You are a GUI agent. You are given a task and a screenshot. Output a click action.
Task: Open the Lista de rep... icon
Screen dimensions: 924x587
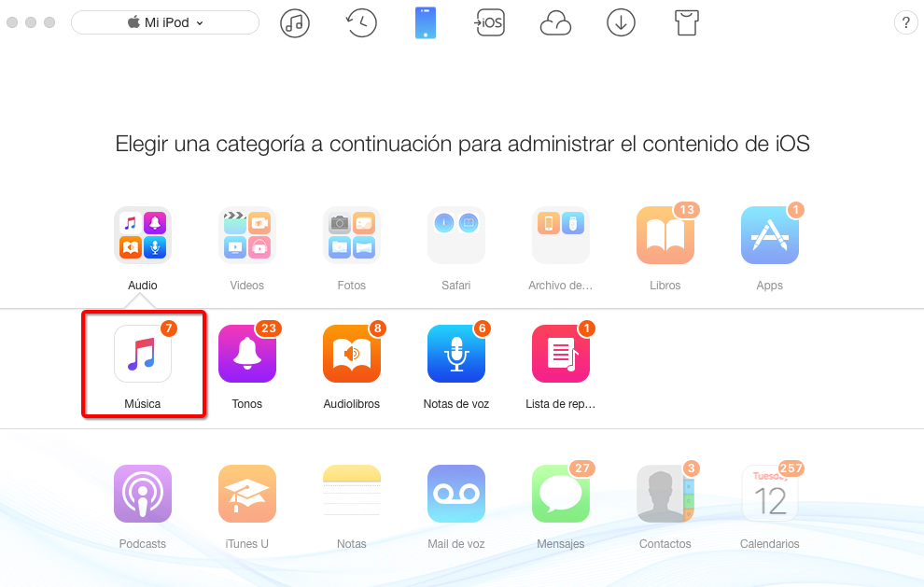(560, 354)
